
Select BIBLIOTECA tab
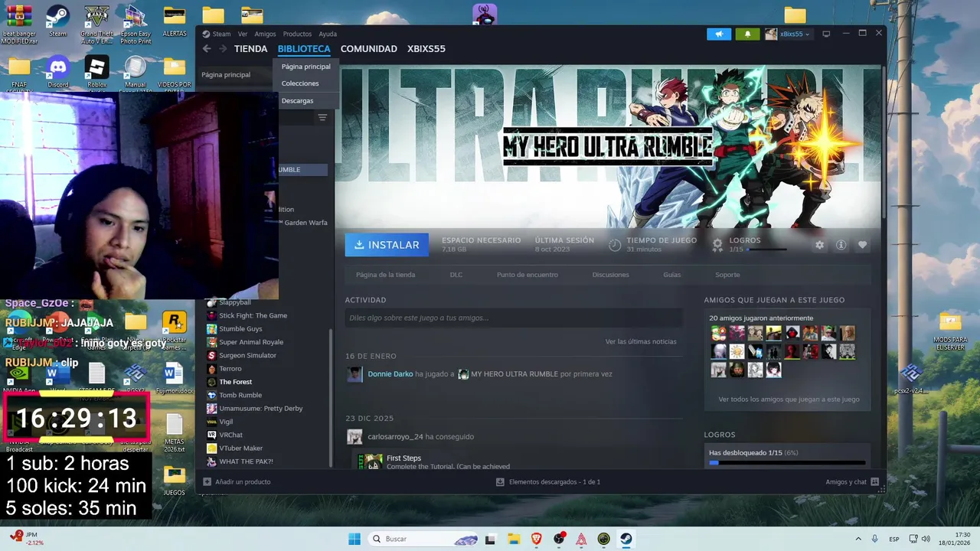tap(304, 49)
